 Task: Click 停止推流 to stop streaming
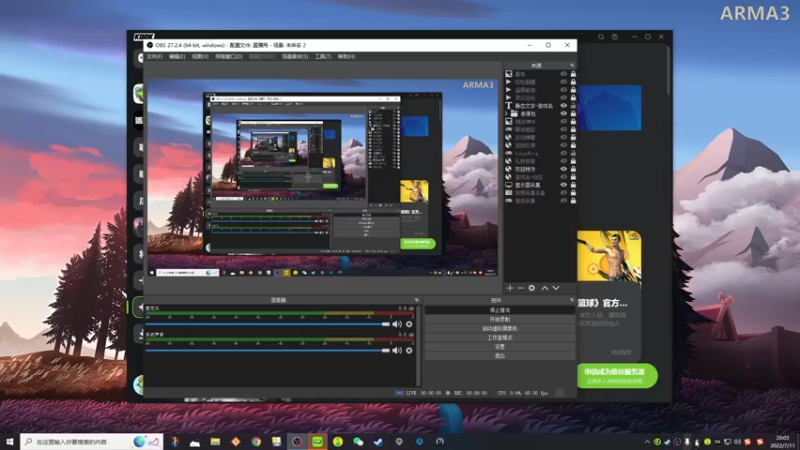tap(499, 310)
